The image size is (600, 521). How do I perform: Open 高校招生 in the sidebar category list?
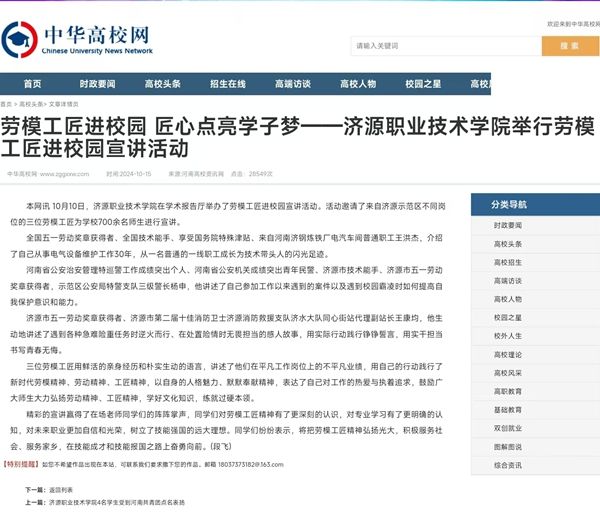click(x=507, y=263)
